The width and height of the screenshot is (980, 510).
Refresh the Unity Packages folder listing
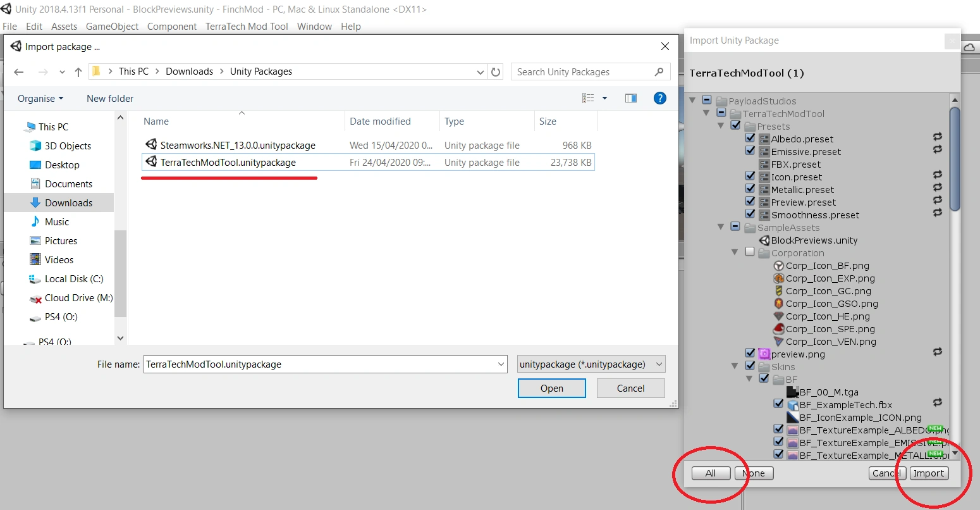tap(496, 72)
